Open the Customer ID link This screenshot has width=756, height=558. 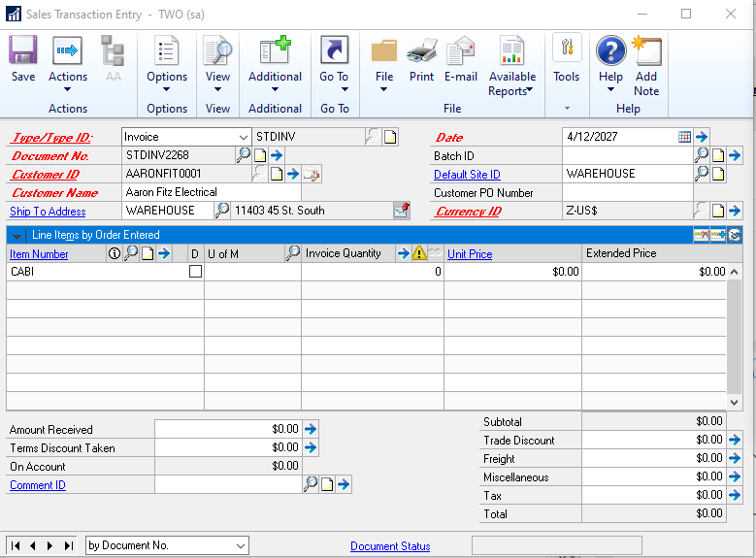click(x=45, y=174)
